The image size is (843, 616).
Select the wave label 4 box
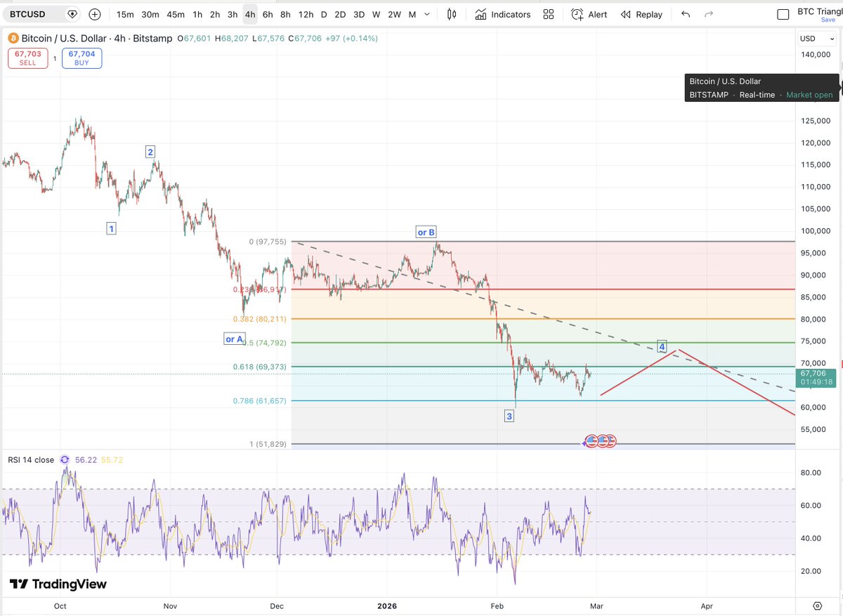coord(662,347)
